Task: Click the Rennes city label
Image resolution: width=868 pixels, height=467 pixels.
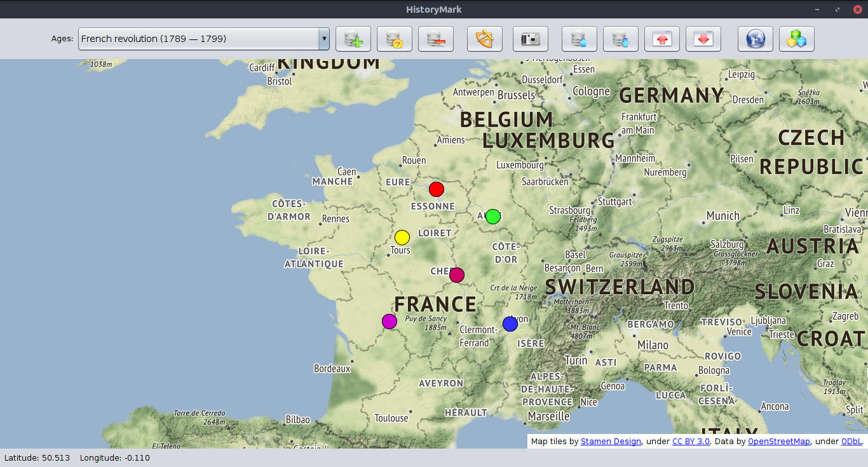Action: click(x=336, y=219)
